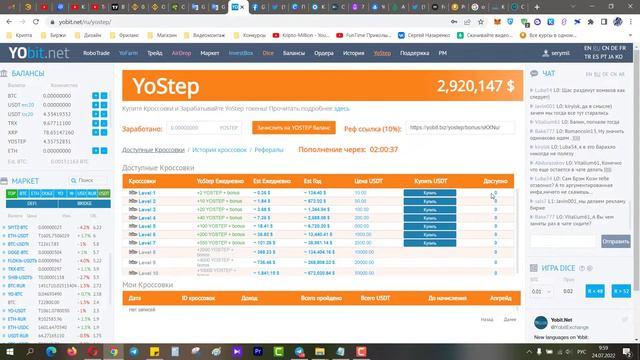This screenshot has width=640, height=360.
Task: Bookmark this page with the star icon
Action: pyautogui.click(x=481, y=22)
